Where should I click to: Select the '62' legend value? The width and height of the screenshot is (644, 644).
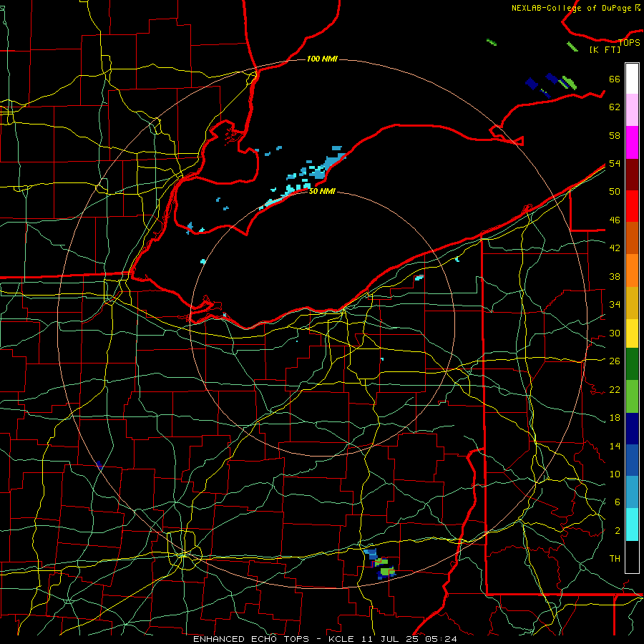[x=615, y=107]
